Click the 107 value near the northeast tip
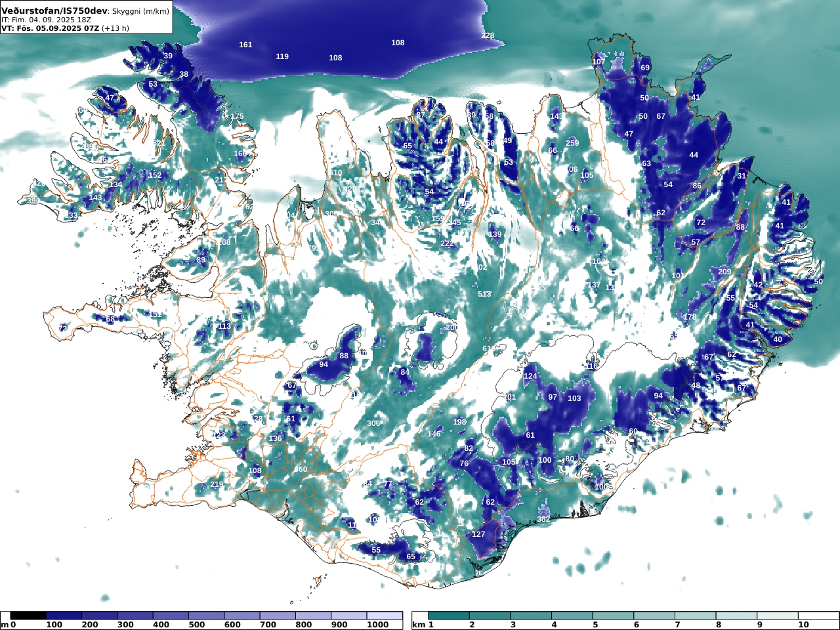This screenshot has height=630, width=840. (x=598, y=62)
